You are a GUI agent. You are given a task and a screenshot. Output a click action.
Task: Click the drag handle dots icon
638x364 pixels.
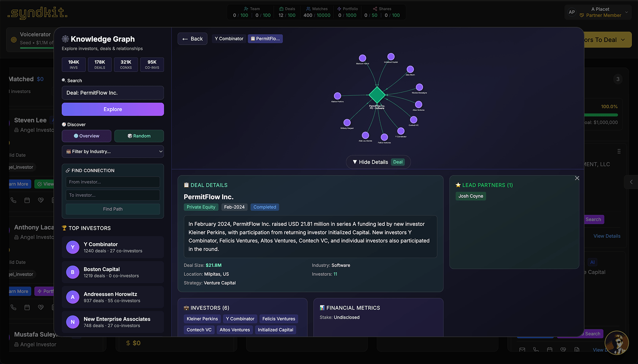(x=619, y=151)
